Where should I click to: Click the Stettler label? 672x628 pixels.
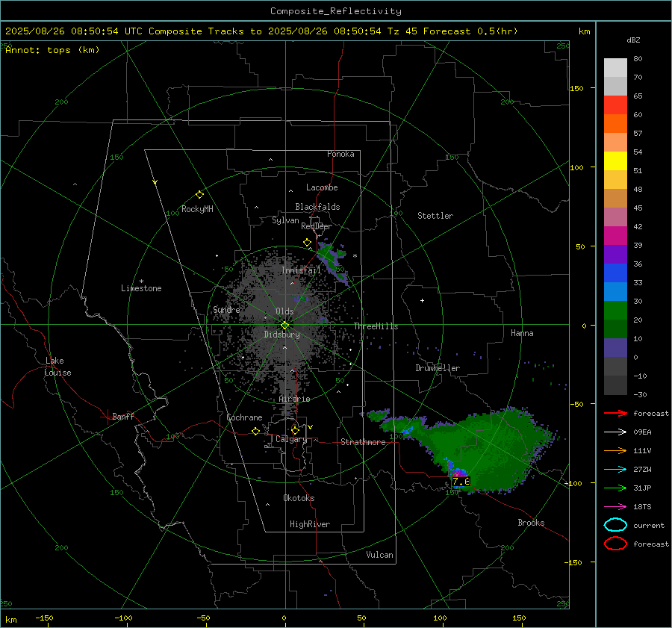pos(435,216)
